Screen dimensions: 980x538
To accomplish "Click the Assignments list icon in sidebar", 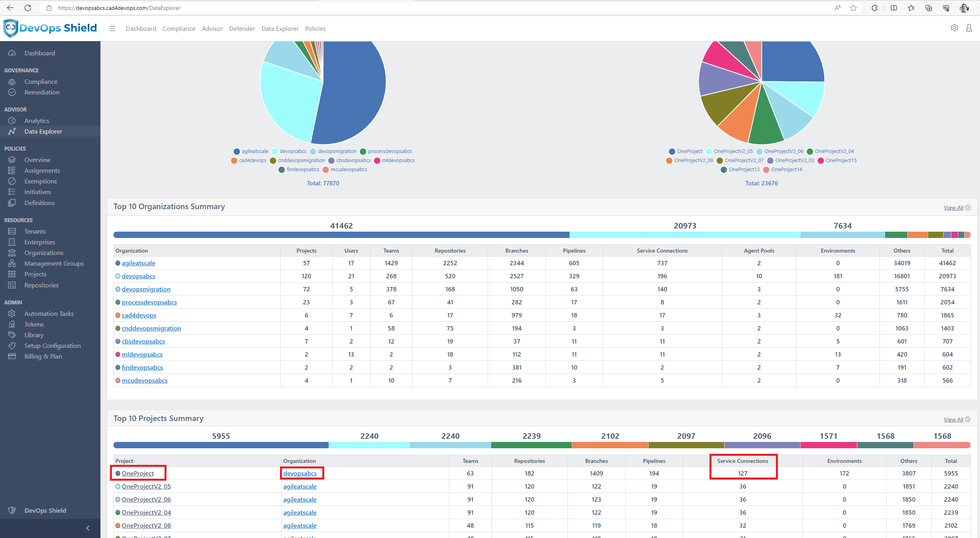I will [x=12, y=170].
